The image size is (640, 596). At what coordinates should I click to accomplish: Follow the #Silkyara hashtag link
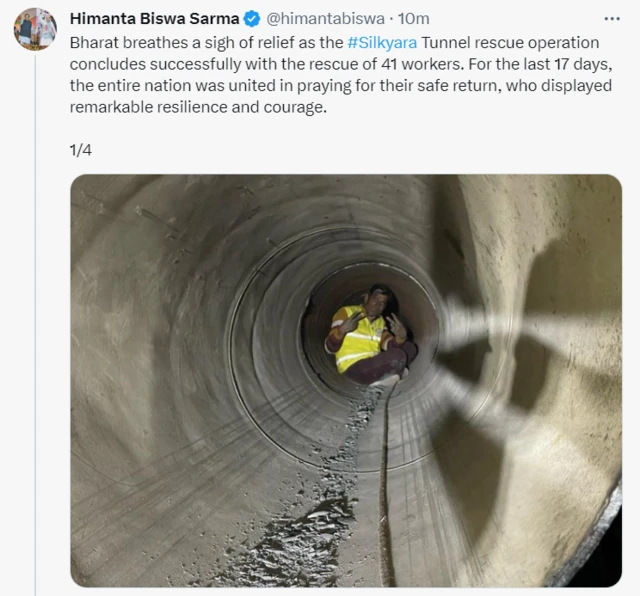tap(382, 43)
